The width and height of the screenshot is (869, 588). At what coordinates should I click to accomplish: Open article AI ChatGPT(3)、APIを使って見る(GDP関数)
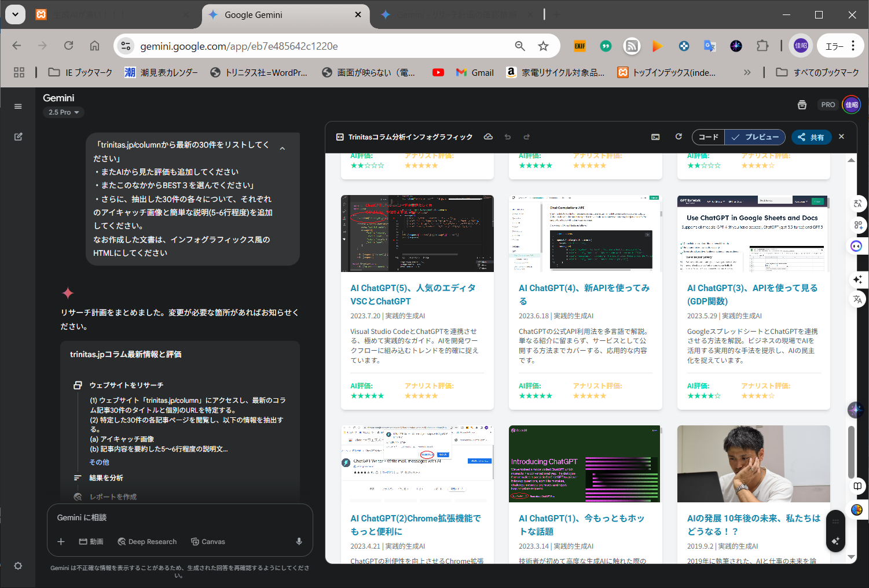click(x=752, y=295)
